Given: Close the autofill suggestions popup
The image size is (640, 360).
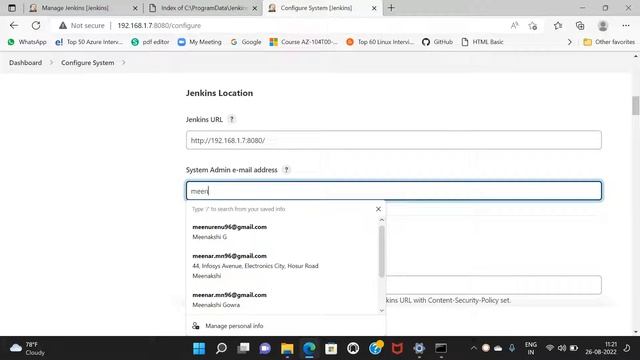Looking at the screenshot, I should 378,209.
